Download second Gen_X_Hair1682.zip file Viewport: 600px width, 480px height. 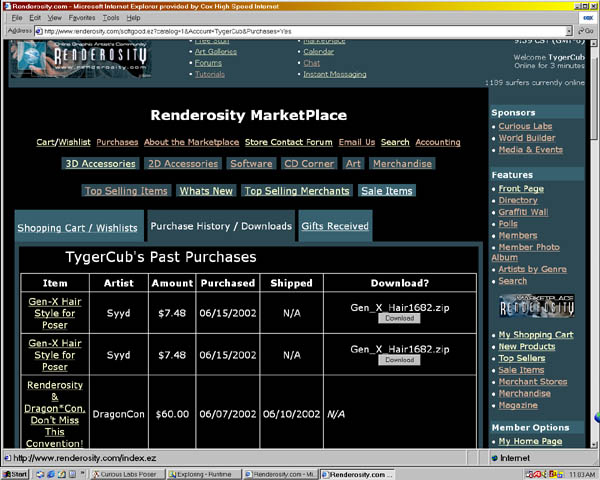pos(399,360)
